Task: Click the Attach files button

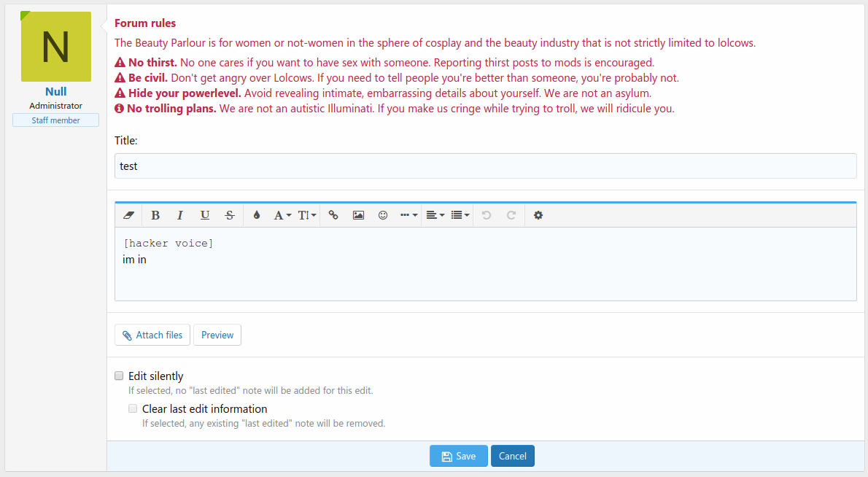Action: [152, 335]
